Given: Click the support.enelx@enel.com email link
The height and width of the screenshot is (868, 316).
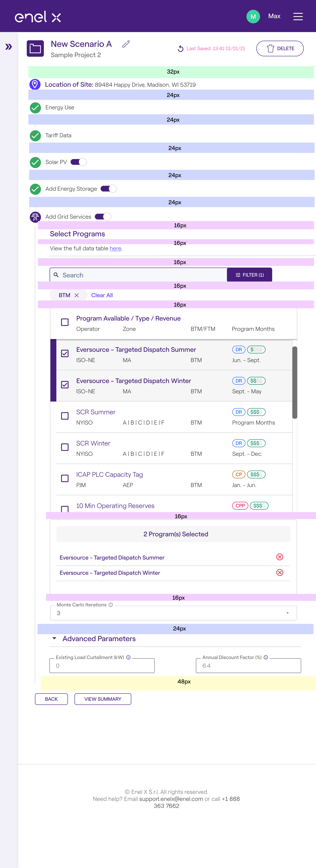Looking at the screenshot, I should click(171, 799).
